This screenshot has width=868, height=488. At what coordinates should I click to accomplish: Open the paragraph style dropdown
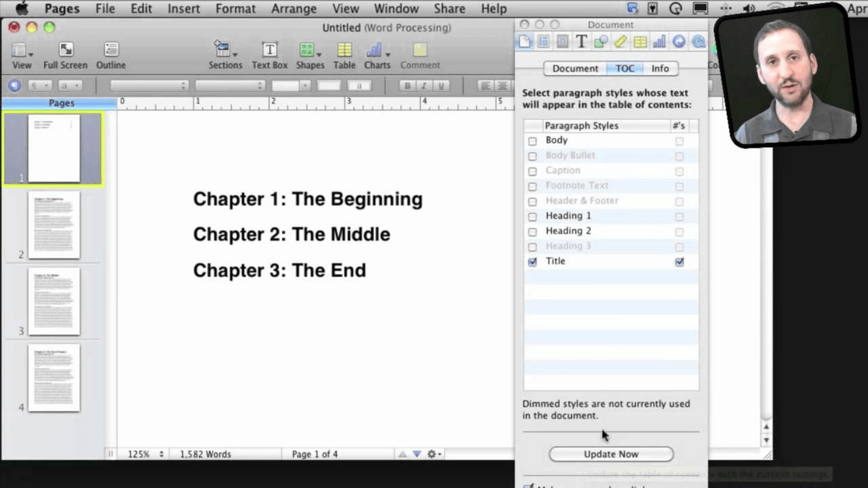click(39, 85)
